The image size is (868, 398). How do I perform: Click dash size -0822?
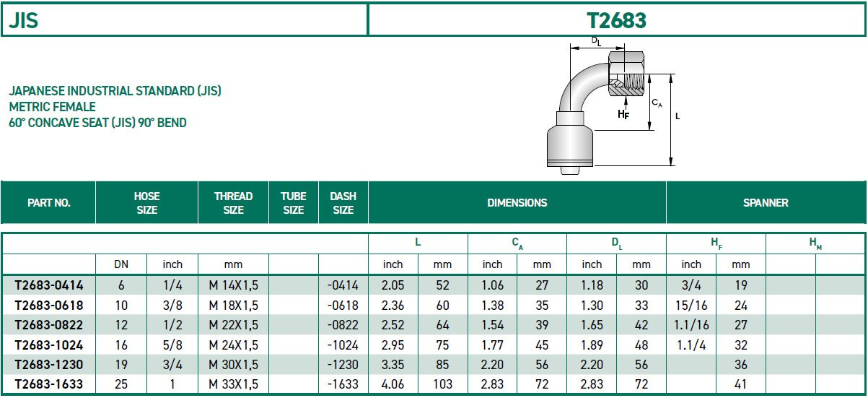[343, 325]
